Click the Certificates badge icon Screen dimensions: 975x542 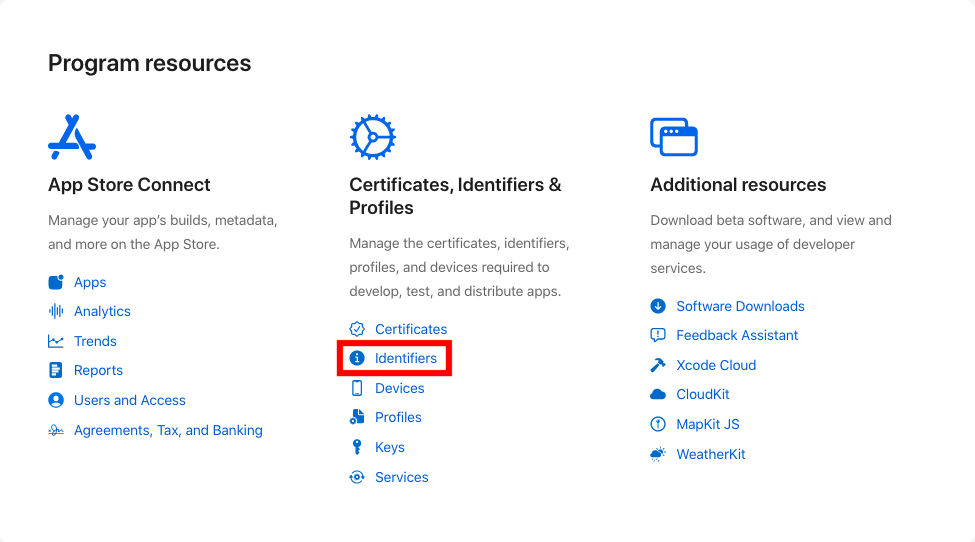pyautogui.click(x=357, y=329)
